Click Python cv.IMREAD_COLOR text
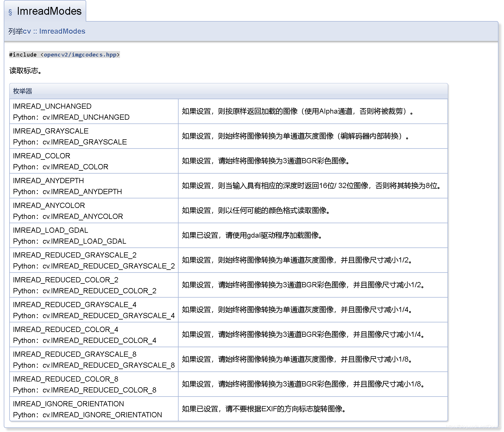This screenshot has height=432, width=504. point(61,167)
